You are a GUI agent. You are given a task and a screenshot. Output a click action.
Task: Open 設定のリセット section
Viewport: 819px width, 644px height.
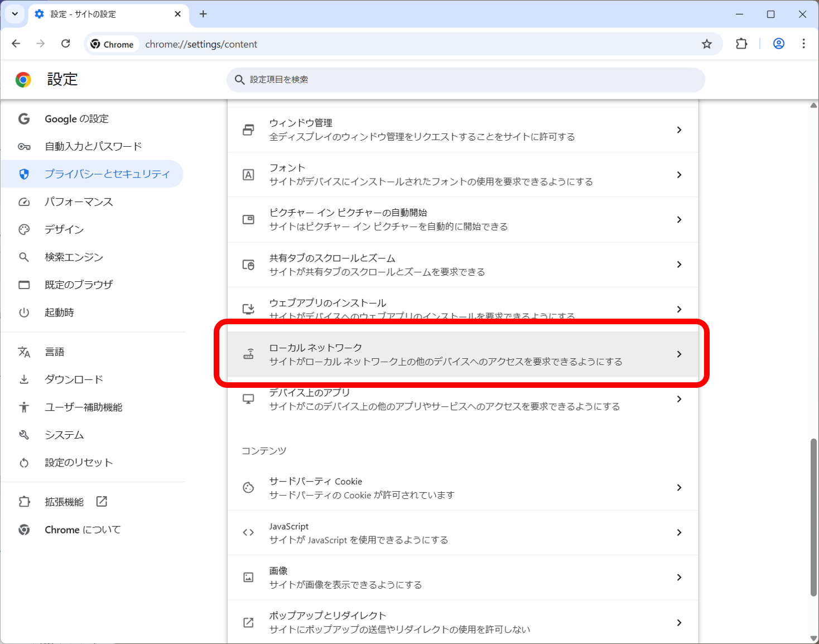tap(91, 463)
